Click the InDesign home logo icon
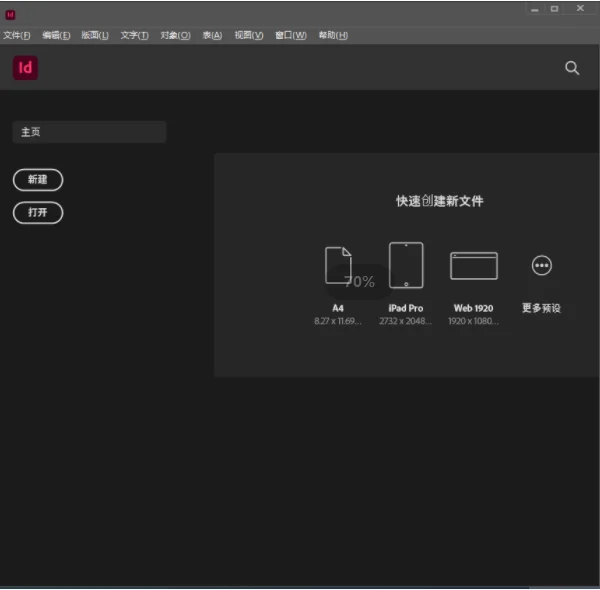 tap(25, 68)
